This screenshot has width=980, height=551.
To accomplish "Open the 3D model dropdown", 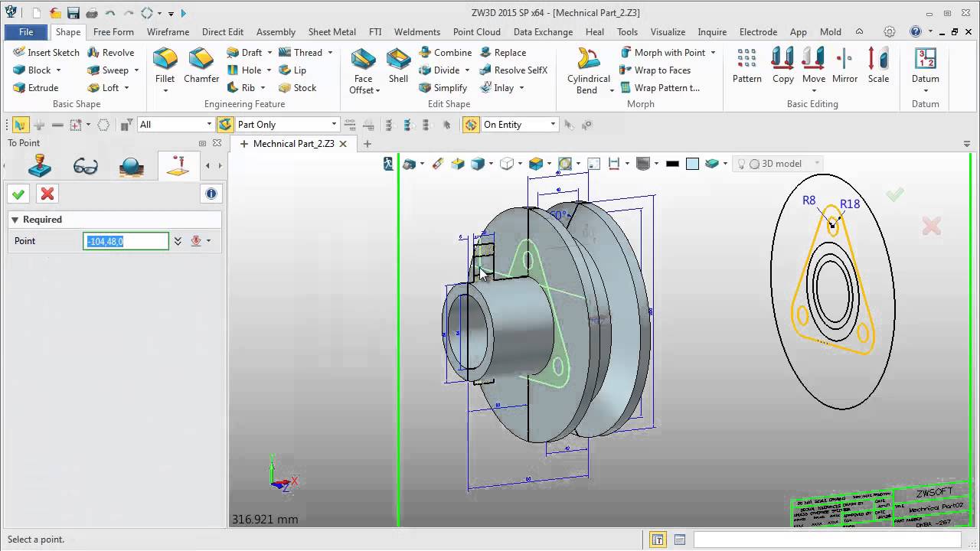I will point(817,163).
